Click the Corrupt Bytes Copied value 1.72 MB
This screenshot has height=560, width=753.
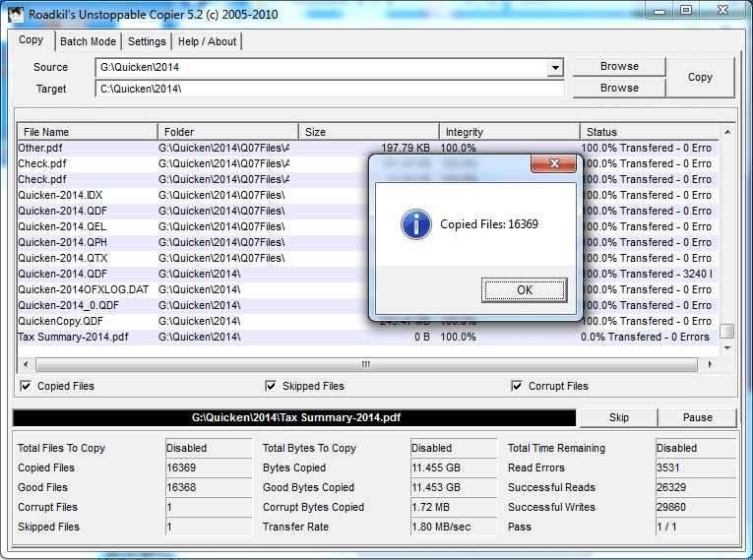point(454,507)
